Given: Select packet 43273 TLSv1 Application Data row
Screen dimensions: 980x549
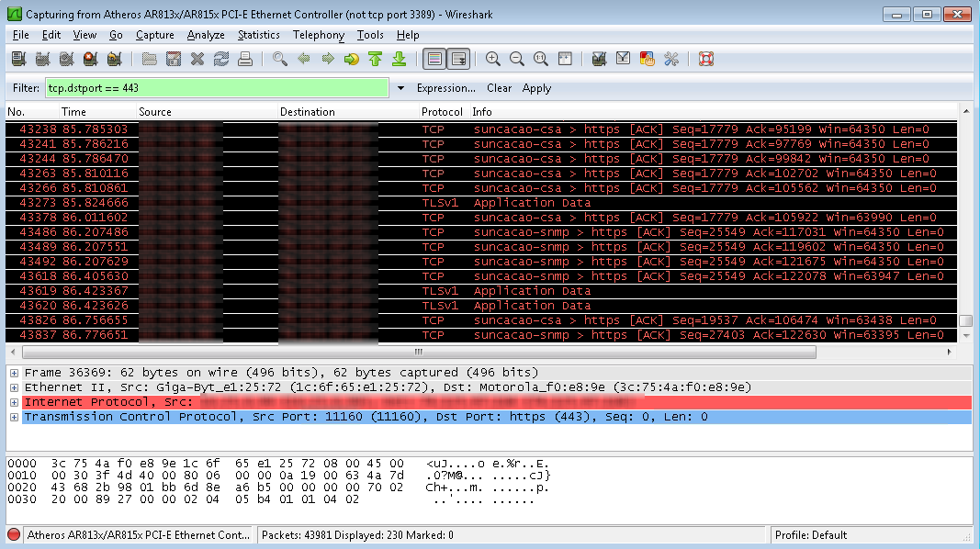Looking at the screenshot, I should [x=481, y=203].
